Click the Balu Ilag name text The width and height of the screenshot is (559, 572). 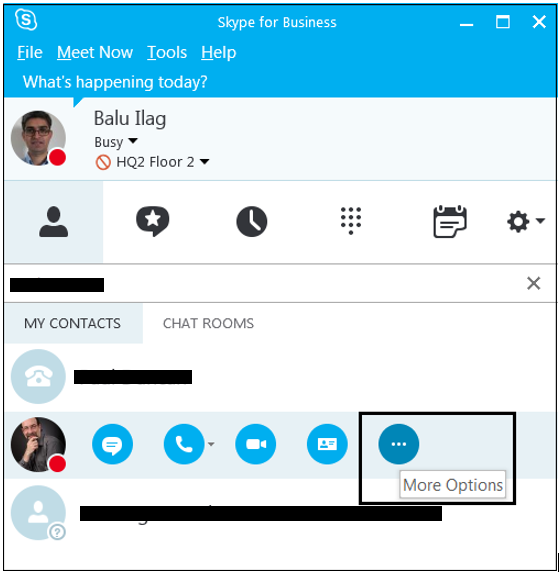[130, 118]
